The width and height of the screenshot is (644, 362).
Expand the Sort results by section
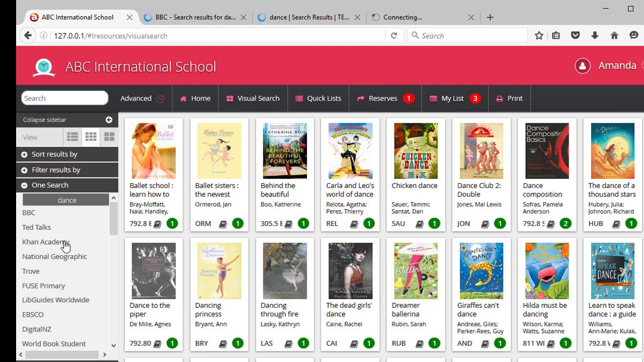[x=67, y=154]
